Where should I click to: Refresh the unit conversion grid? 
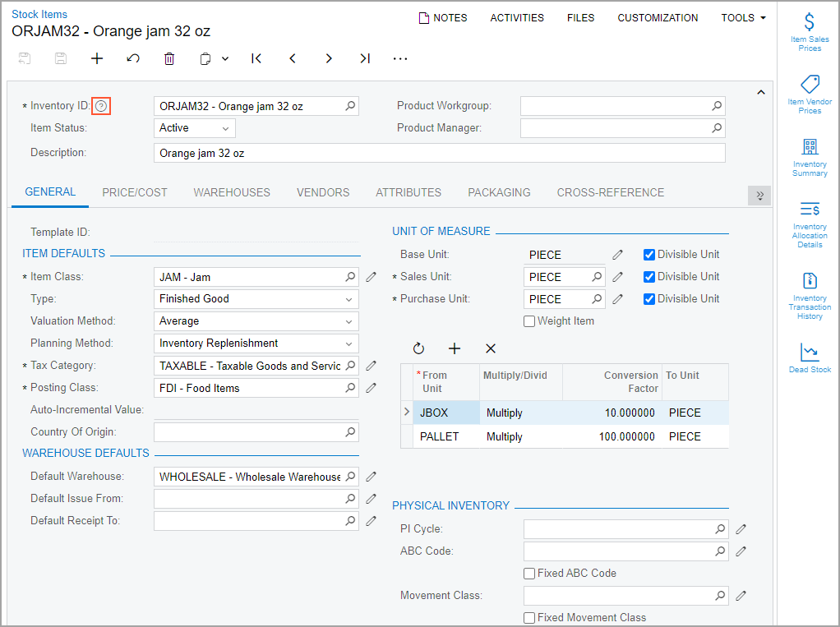pyautogui.click(x=418, y=348)
